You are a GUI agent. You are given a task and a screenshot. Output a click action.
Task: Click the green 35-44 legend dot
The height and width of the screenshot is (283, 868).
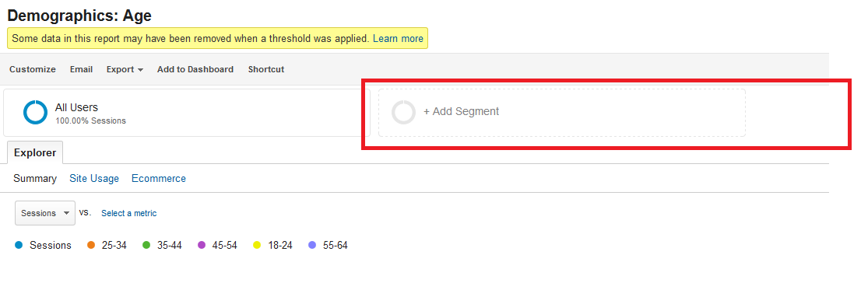(x=146, y=246)
